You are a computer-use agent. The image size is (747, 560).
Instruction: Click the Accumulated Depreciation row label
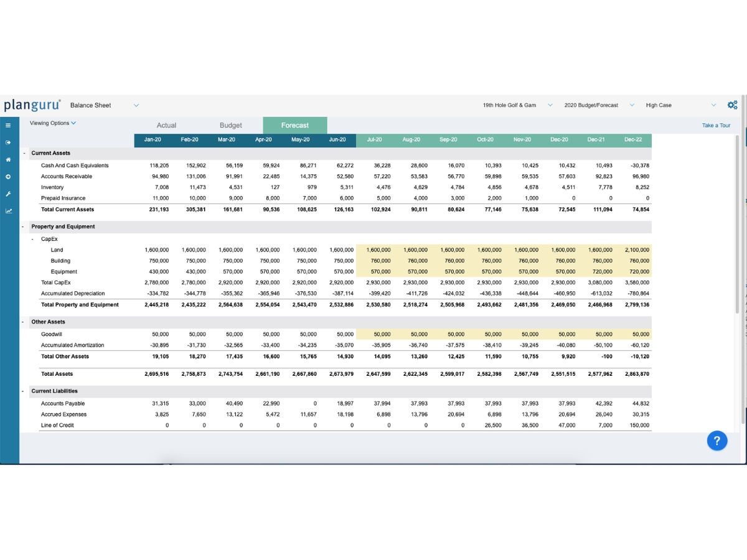pyautogui.click(x=73, y=294)
